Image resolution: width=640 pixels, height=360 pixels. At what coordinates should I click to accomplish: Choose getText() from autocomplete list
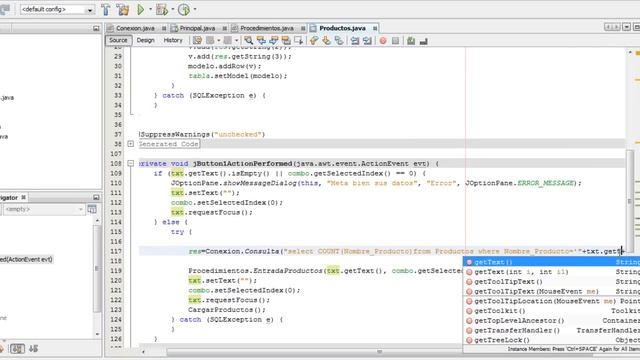pyautogui.click(x=551, y=262)
